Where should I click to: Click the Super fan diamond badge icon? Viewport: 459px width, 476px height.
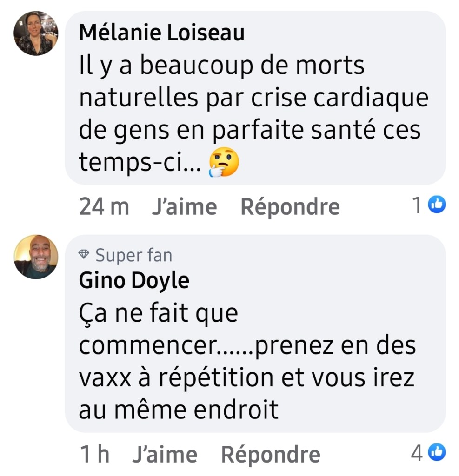84,255
